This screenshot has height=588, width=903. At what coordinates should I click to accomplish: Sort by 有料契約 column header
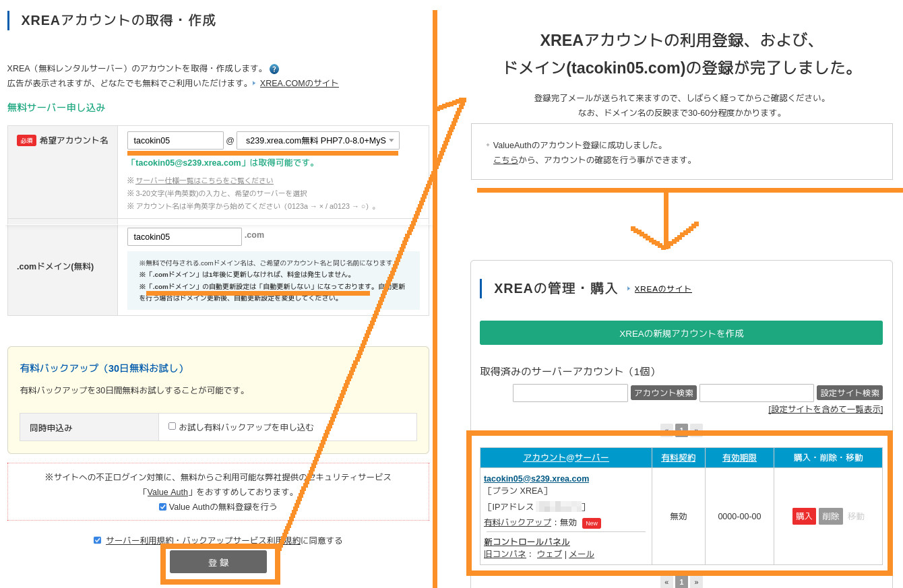pyautogui.click(x=679, y=457)
